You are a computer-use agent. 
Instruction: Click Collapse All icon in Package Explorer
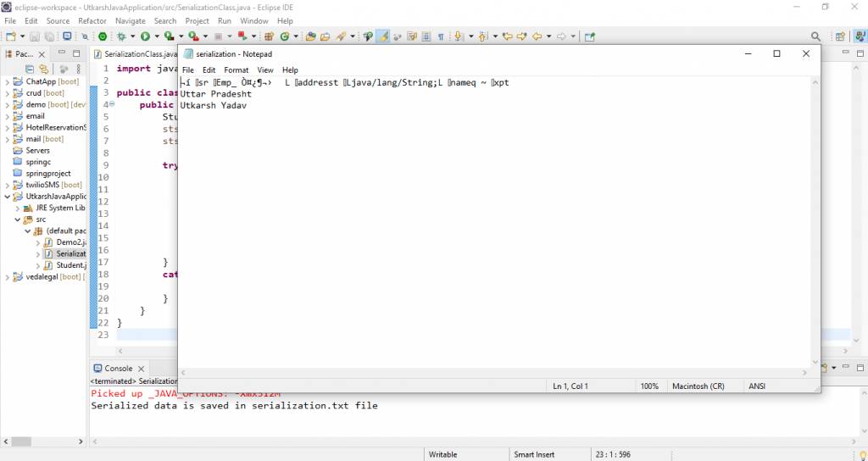(30, 69)
